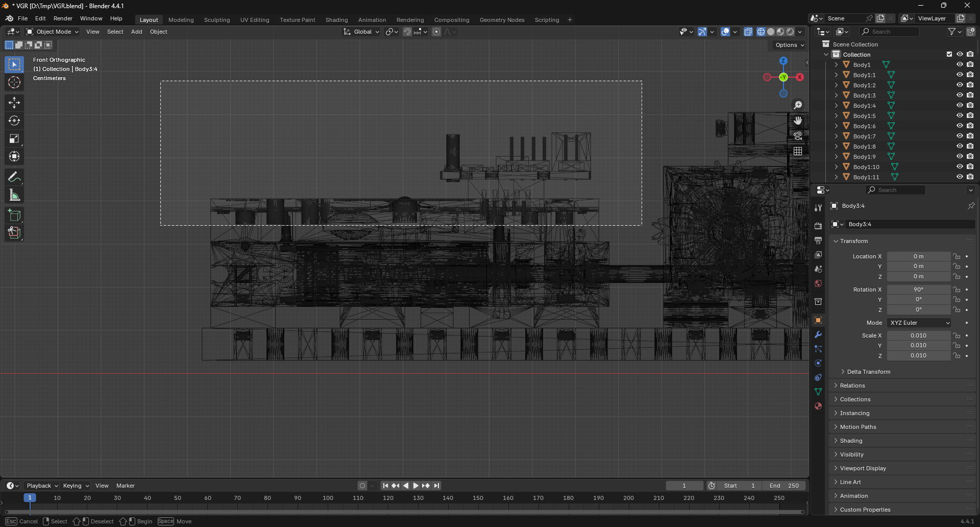The height and width of the screenshot is (527, 980).
Task: Expand the Body1:5 tree item
Action: point(836,116)
